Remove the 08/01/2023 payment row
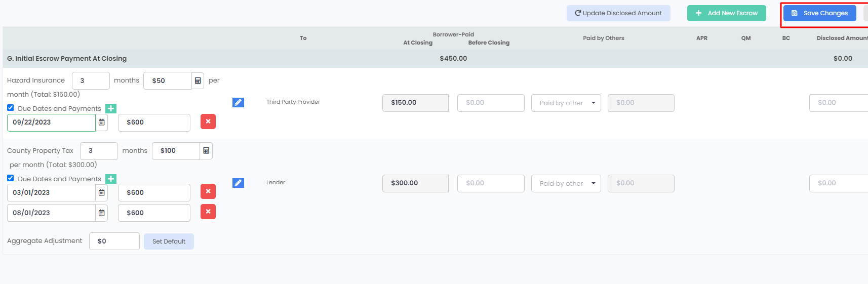This screenshot has height=284, width=868. 208,212
